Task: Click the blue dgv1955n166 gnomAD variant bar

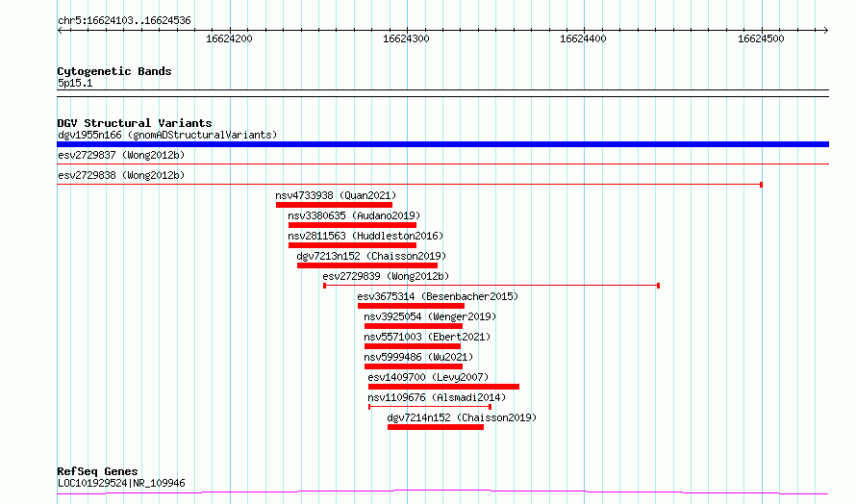Action: coord(442,144)
